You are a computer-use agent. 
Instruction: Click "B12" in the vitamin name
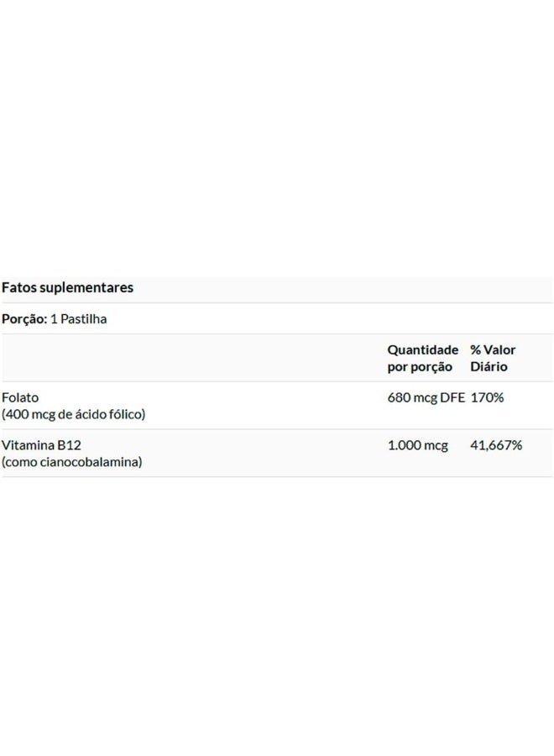[69, 445]
